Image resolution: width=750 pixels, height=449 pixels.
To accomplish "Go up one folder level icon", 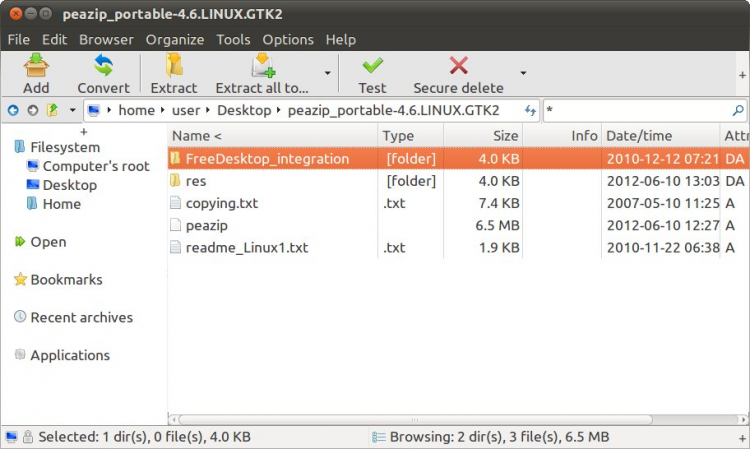I will coord(52,110).
